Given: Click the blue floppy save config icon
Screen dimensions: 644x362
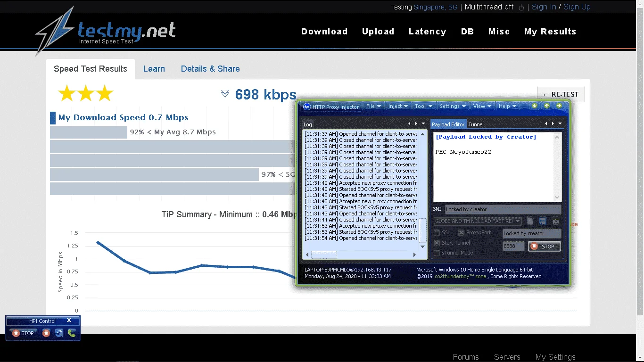Looking at the screenshot, I should point(543,221).
